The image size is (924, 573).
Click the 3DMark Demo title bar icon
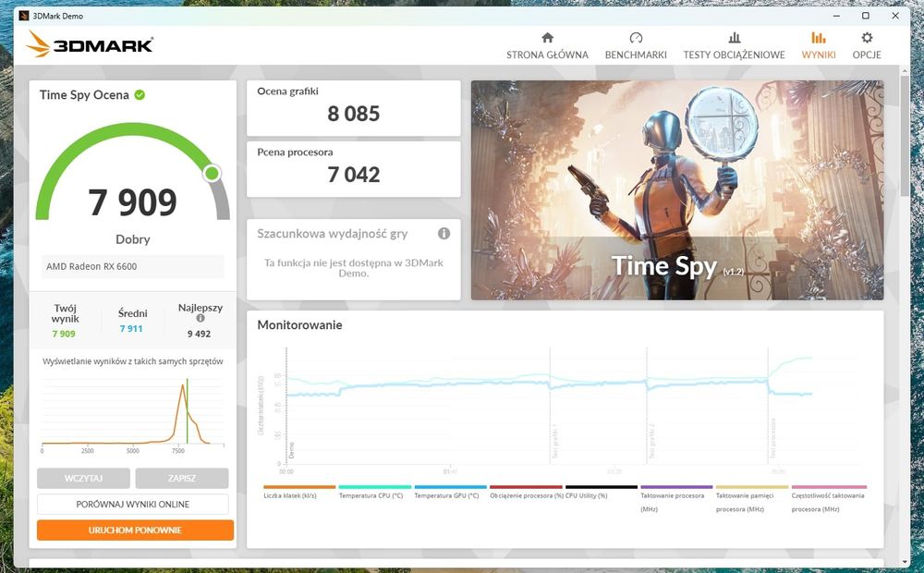pos(24,16)
